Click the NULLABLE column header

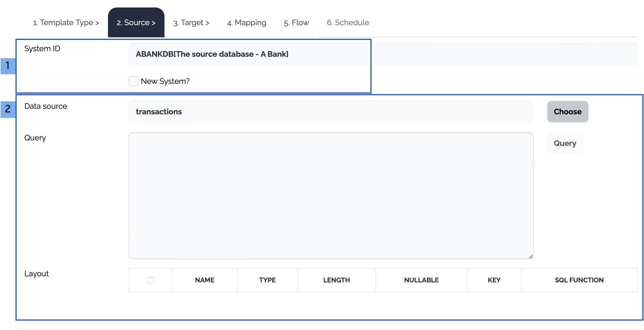pyautogui.click(x=421, y=280)
